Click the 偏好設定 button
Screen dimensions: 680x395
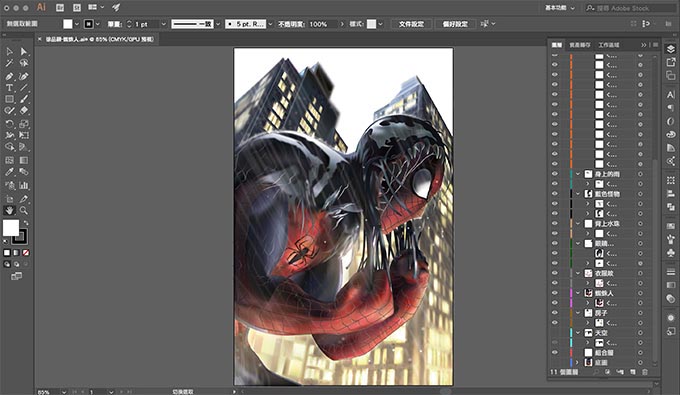point(455,24)
